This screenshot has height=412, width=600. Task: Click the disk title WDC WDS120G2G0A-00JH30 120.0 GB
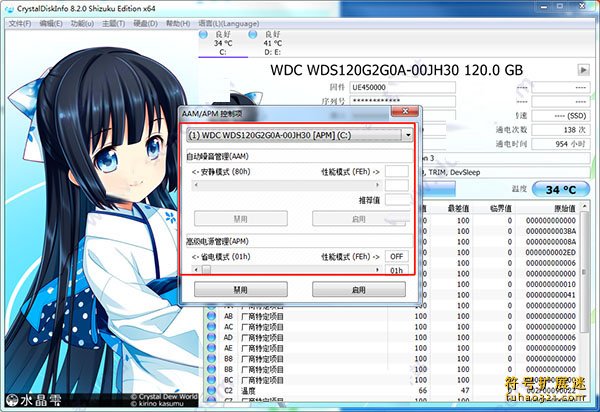pyautogui.click(x=396, y=70)
